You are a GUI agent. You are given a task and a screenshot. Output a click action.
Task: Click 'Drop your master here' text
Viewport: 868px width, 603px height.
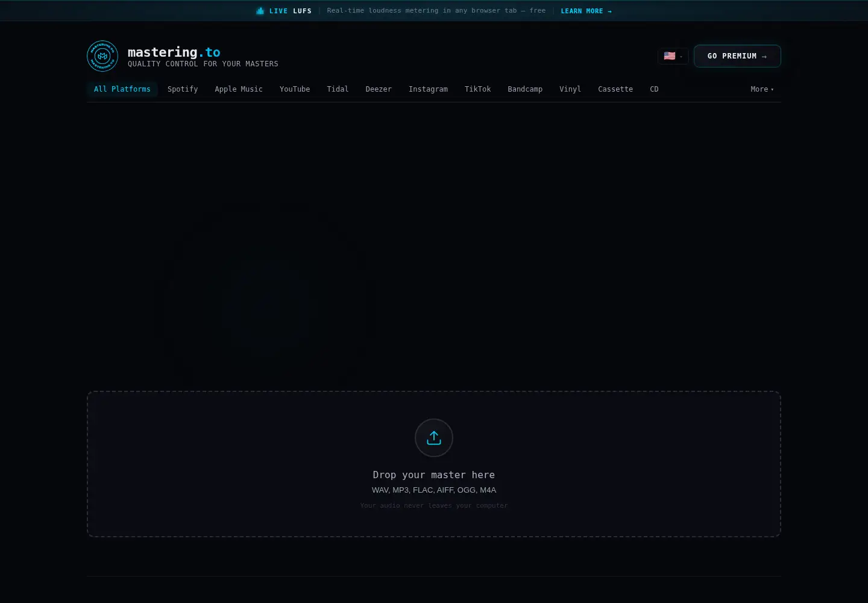pos(434,475)
